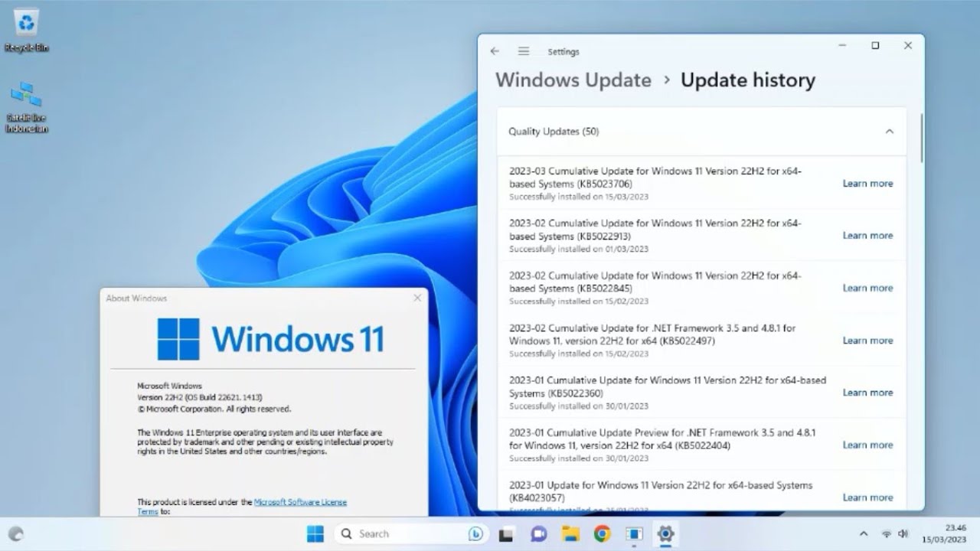
Task: Close the Settings window
Action: pos(908,46)
